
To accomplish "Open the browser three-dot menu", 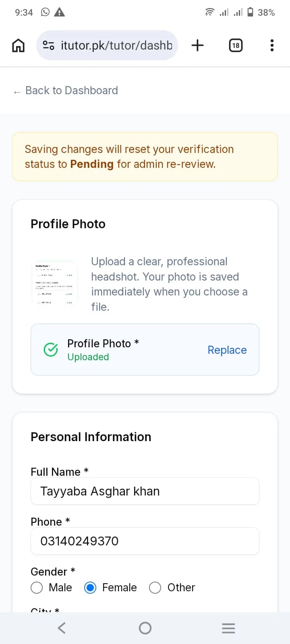I will pyautogui.click(x=272, y=45).
